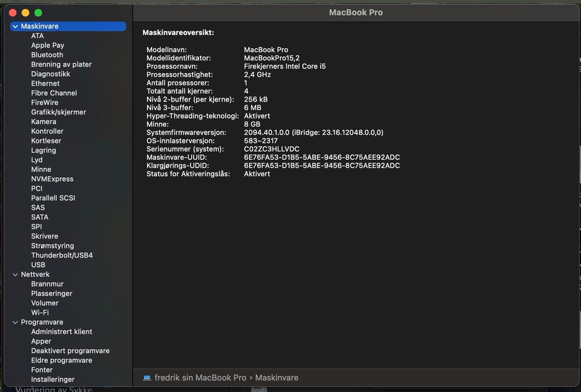Open the Kontroller entry
The image size is (581, 392).
(47, 131)
